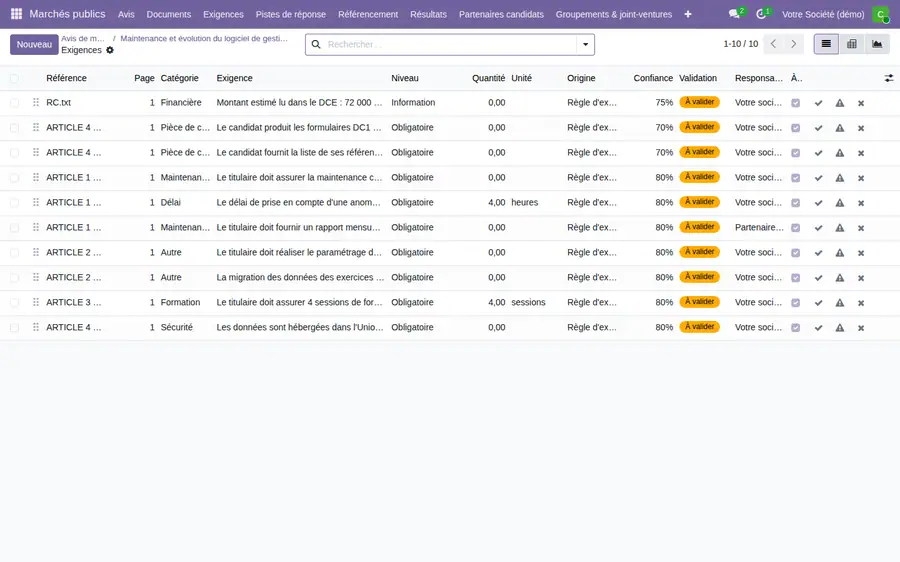Open the Exigences settings gear

click(x=110, y=50)
